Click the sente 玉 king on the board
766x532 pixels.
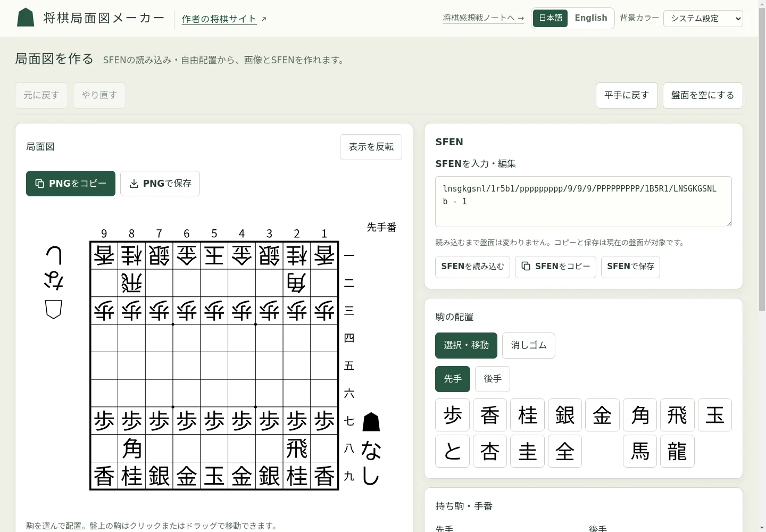coord(214,476)
